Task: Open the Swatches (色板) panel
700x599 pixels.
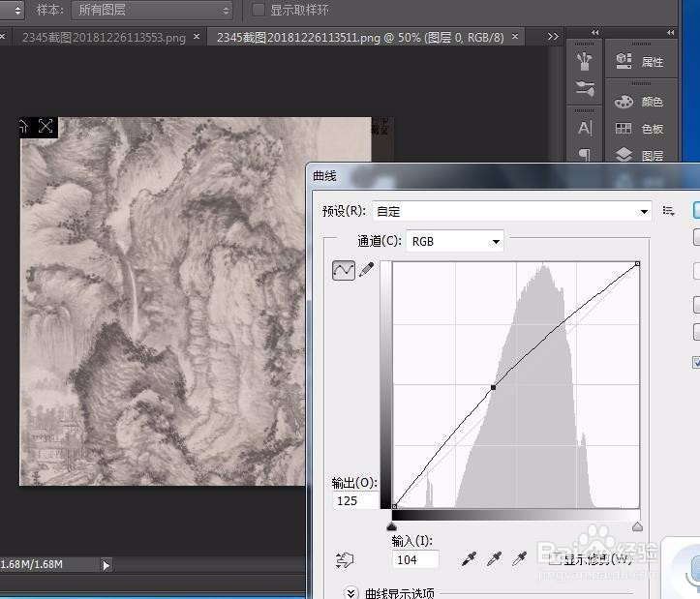Action: click(639, 129)
